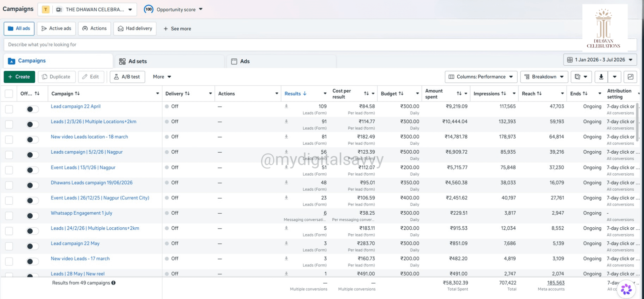644x299 pixels.
Task: Toggle Lead campaign 22 April on
Action: point(32,109)
